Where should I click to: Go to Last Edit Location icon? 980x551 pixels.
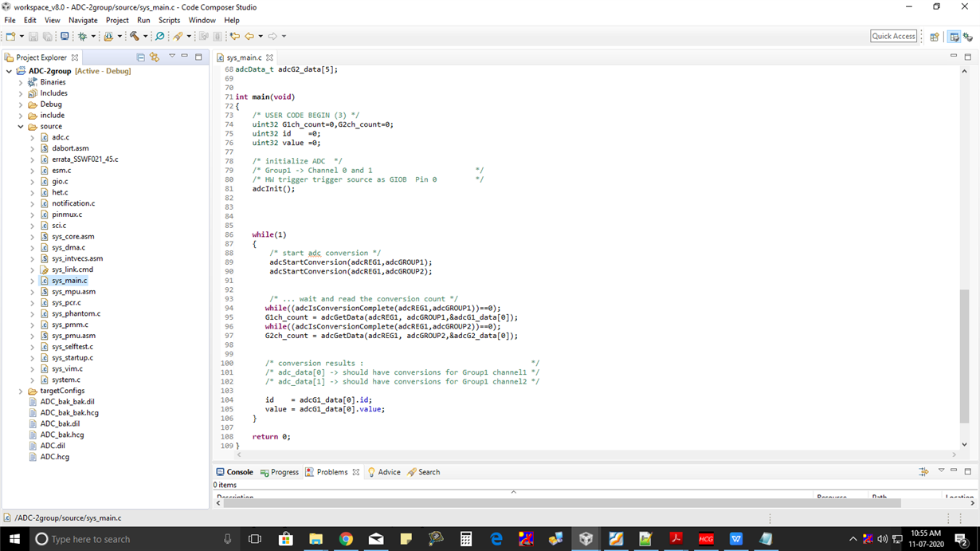point(234,36)
